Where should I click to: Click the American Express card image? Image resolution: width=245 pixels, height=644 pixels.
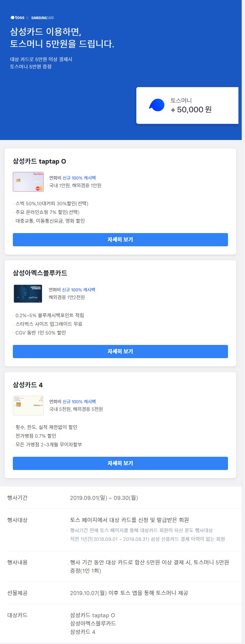tap(28, 294)
